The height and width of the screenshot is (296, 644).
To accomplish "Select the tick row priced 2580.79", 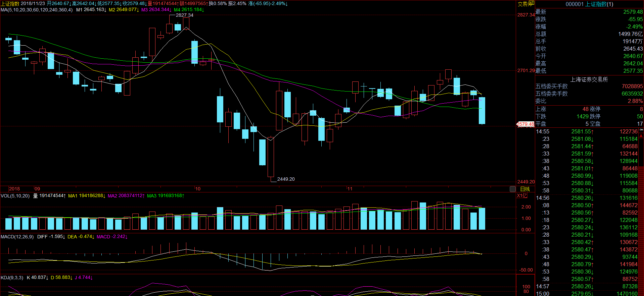I will pos(587,264).
